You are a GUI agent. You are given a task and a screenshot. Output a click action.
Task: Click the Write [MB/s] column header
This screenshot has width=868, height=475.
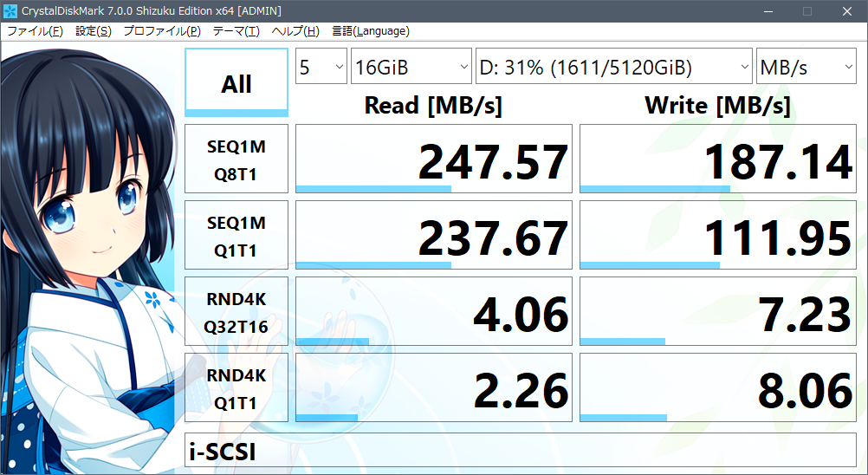point(717,105)
